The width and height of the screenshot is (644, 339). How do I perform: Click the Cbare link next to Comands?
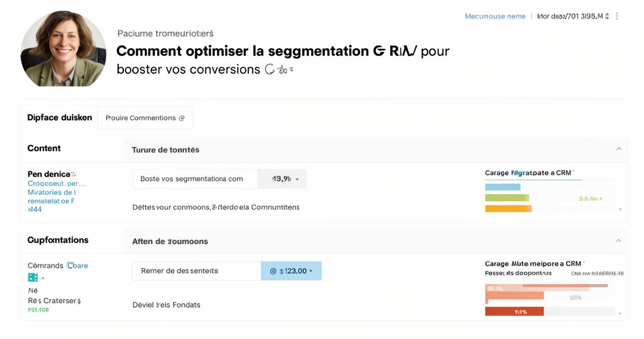tap(77, 265)
